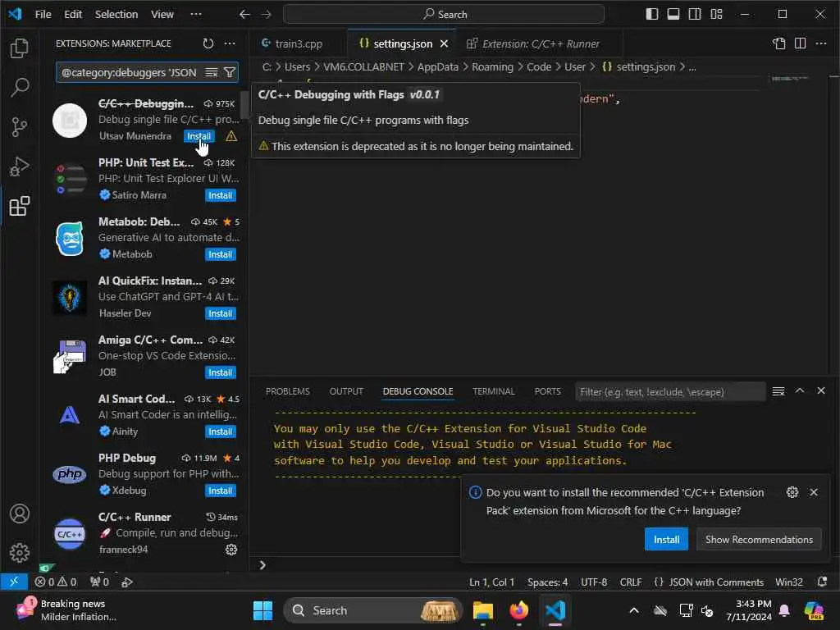The image size is (840, 630).
Task: Switch to the TERMINAL panel tab
Action: (493, 391)
